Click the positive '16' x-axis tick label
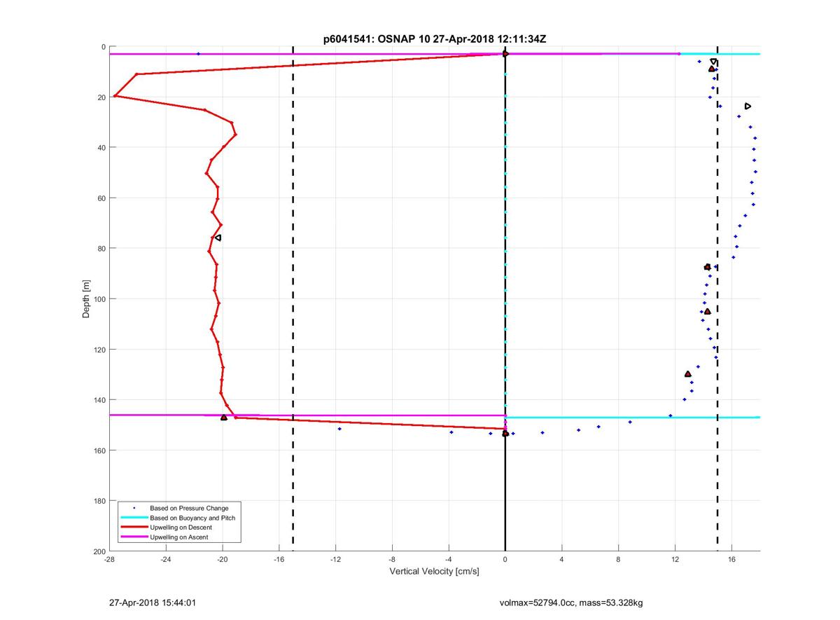Viewport: 840px width, 620px height. click(x=731, y=560)
